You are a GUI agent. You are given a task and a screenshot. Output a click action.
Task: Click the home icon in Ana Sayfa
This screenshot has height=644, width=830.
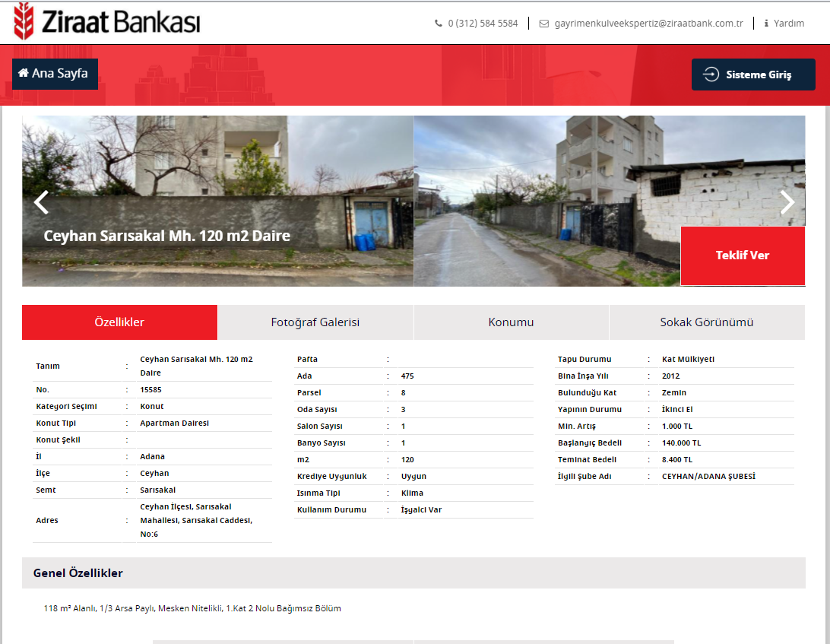point(24,73)
